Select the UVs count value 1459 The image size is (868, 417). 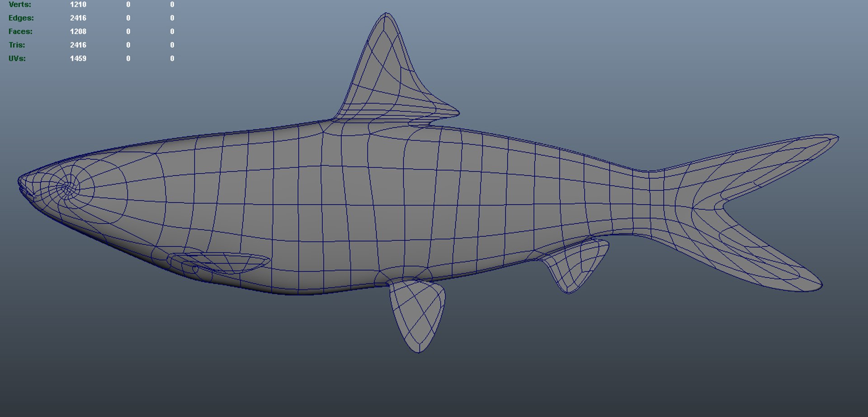pyautogui.click(x=78, y=59)
